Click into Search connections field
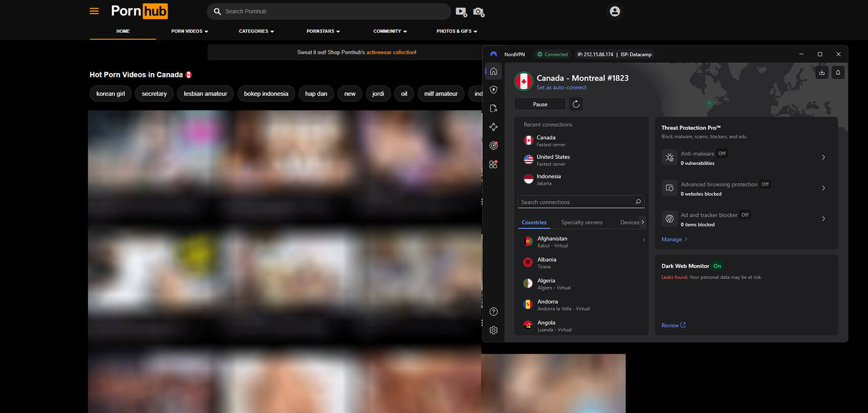Viewport: 868px width, 413px height. click(x=581, y=202)
